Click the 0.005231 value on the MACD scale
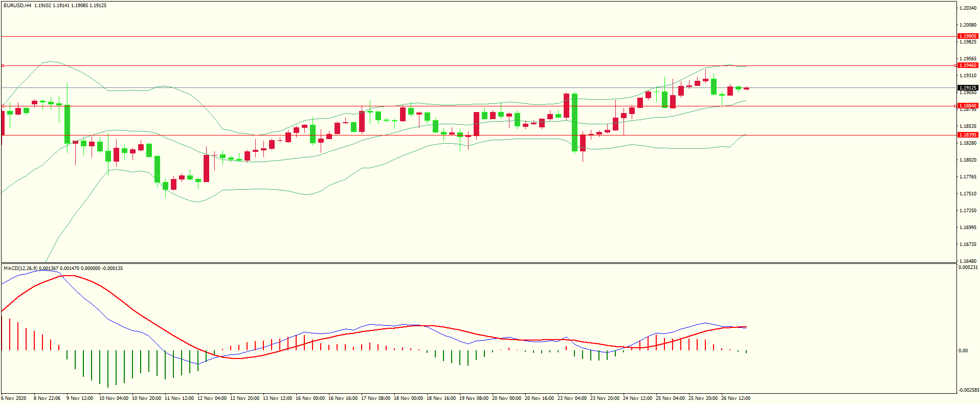 click(x=968, y=267)
